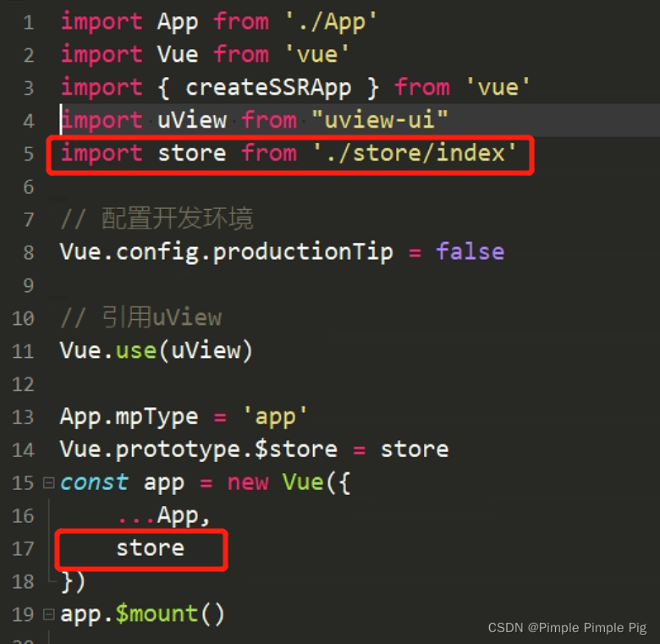This screenshot has height=644, width=660.
Task: Click 'new' keyword on line 15
Action: coord(248,483)
